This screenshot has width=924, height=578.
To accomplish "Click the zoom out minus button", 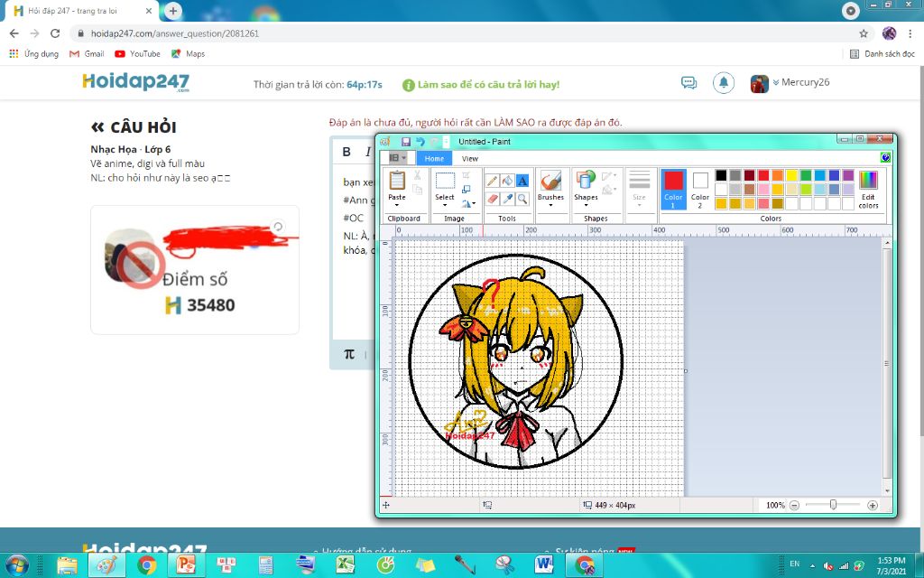I will coord(794,505).
